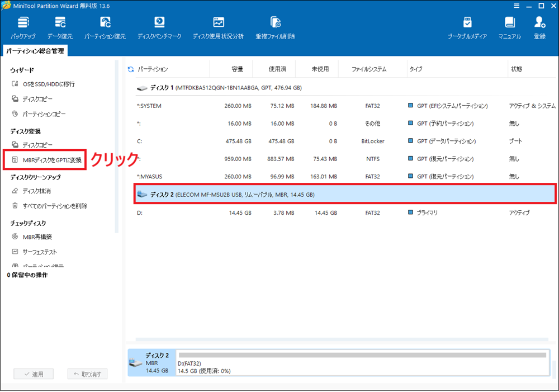Select ディスク抹消 option
The width and height of the screenshot is (559, 392).
click(31, 191)
